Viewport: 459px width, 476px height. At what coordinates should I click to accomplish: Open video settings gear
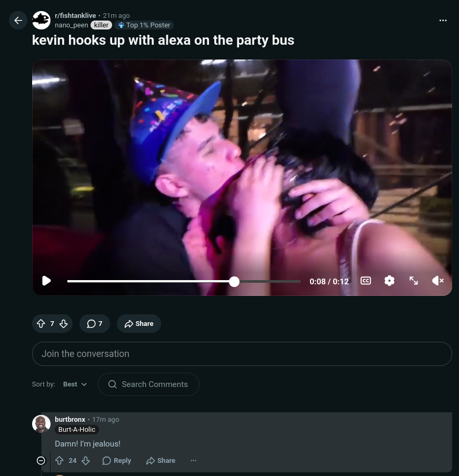[390, 281]
